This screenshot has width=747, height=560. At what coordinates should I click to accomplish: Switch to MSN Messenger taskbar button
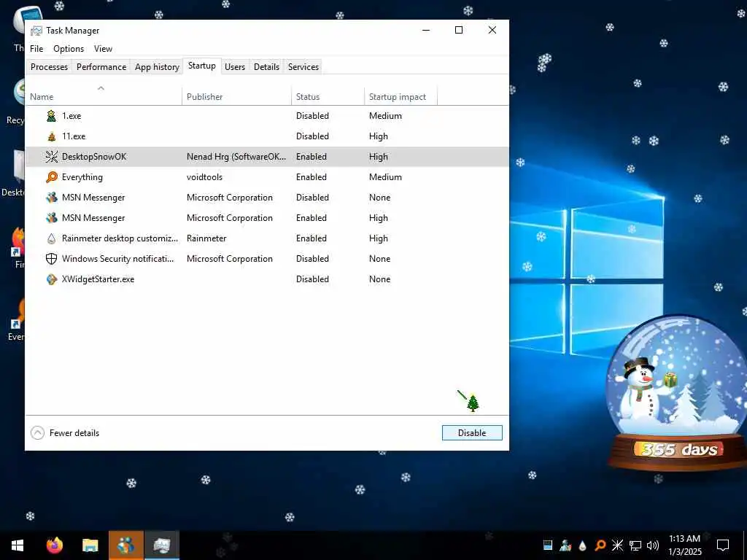pyautogui.click(x=125, y=545)
